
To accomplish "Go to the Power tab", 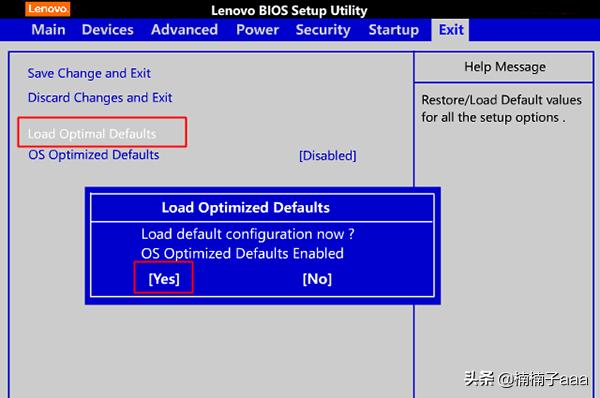I will [257, 30].
